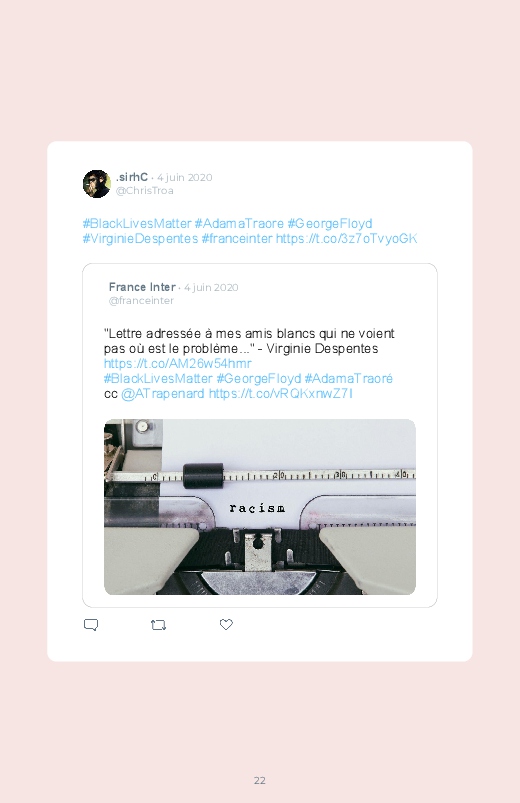Click the reply speech bubble icon
This screenshot has width=520, height=803.
(x=91, y=625)
